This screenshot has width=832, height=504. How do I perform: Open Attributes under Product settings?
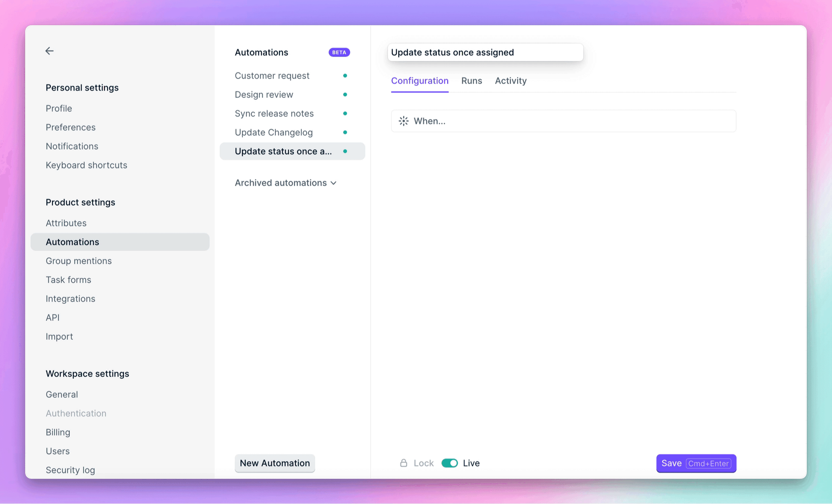pos(66,223)
